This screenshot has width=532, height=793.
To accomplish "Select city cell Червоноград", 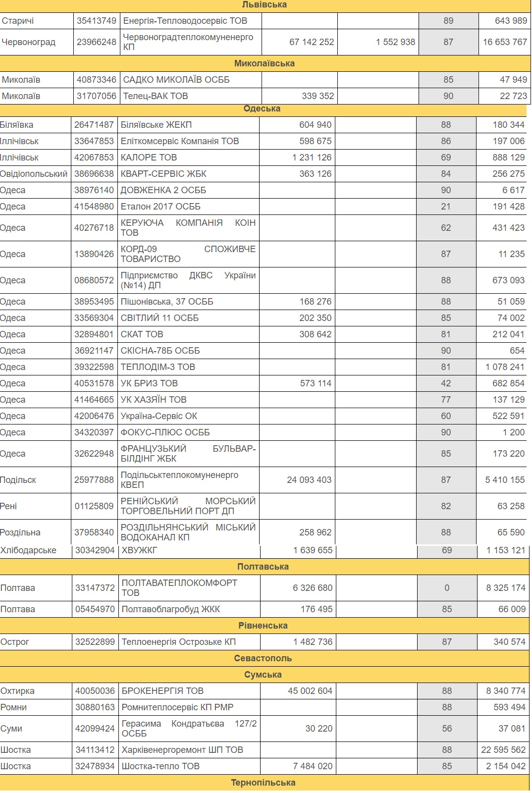I will click(36, 42).
